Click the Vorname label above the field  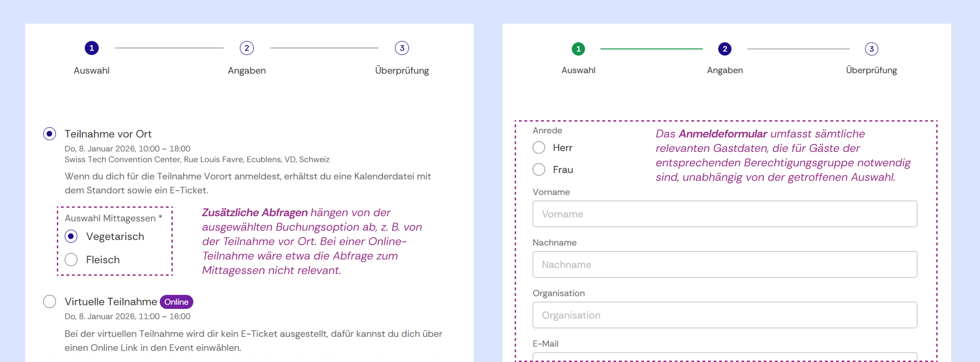point(551,192)
